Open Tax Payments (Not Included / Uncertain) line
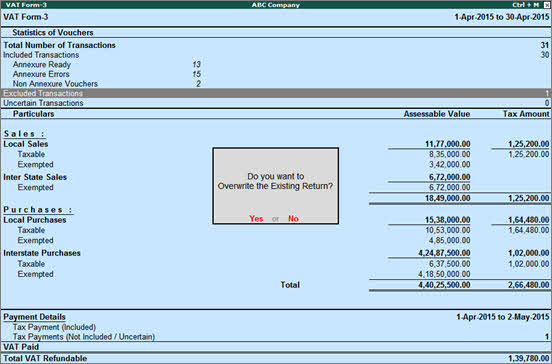The image size is (552, 364). [276, 337]
